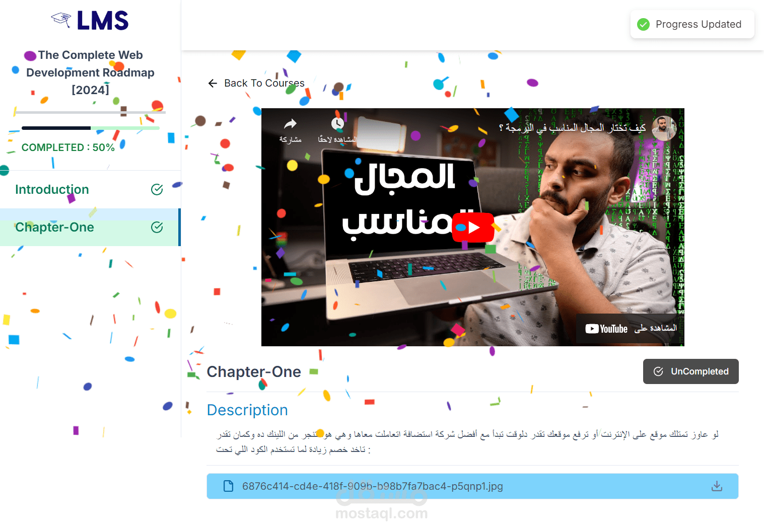
Task: Toggle the Chapter-One completion check
Action: coord(157,227)
